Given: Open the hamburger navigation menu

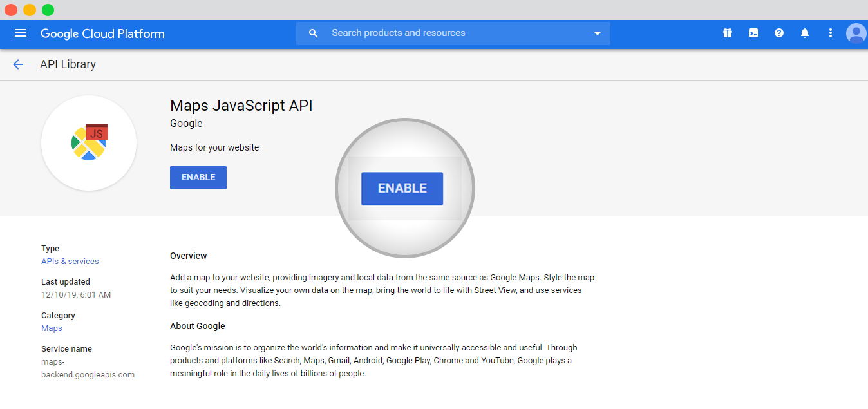Looking at the screenshot, I should [21, 33].
